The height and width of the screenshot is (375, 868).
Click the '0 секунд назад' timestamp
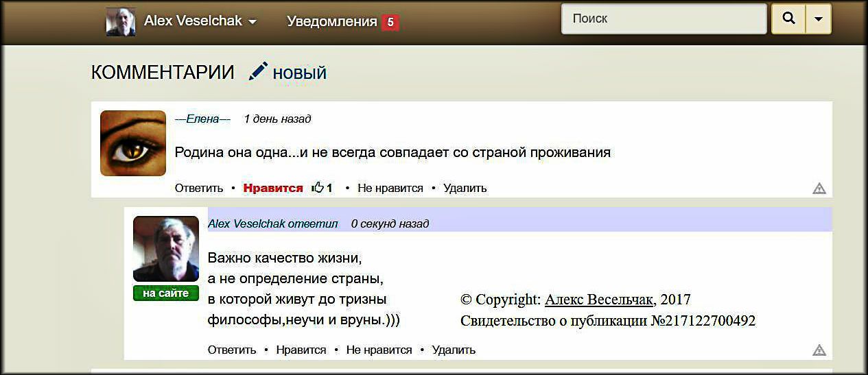tap(390, 223)
